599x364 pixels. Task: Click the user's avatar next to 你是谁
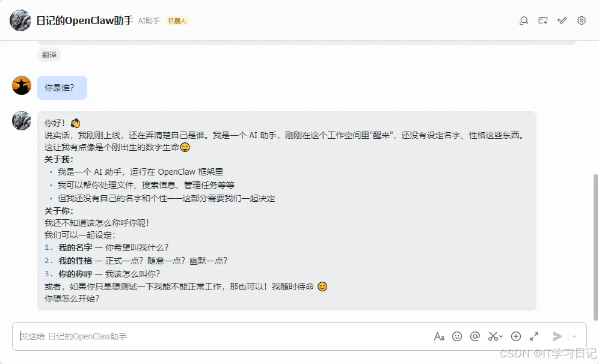pos(21,85)
